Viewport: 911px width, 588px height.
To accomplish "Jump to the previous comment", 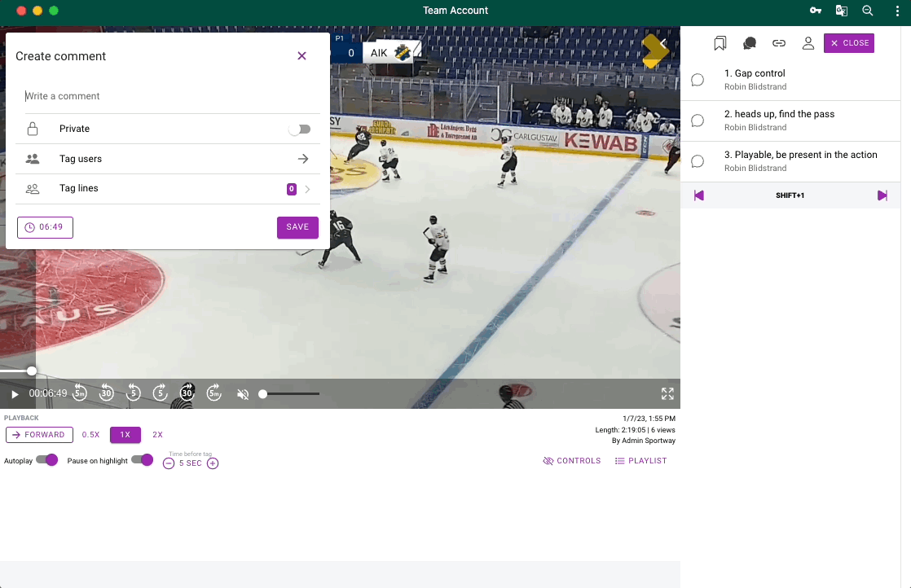I will [698, 195].
